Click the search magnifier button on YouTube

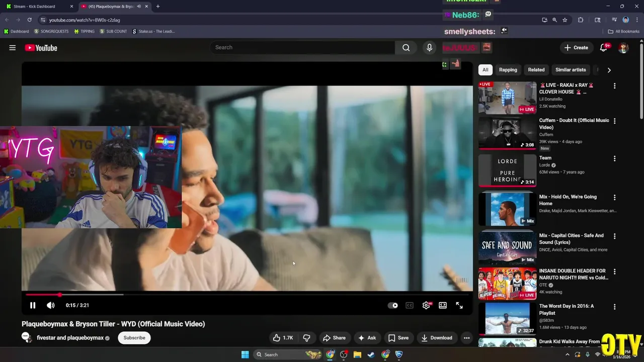coord(406,47)
